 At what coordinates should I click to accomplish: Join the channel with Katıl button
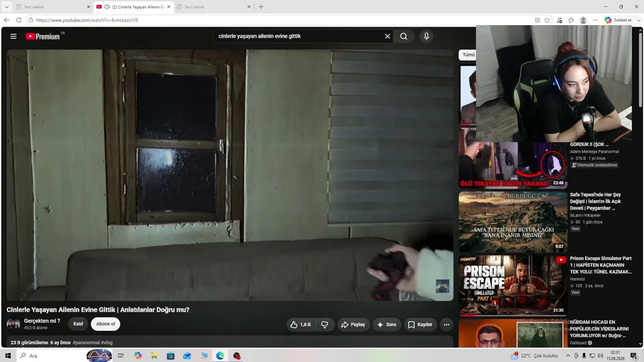tap(78, 324)
